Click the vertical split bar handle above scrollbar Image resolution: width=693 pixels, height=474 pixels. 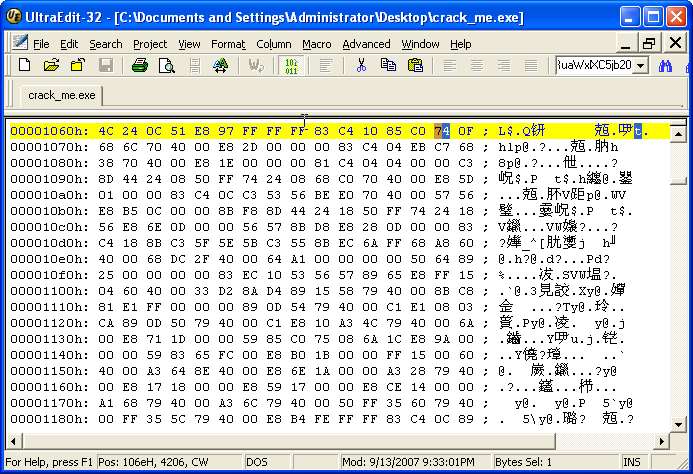678,122
